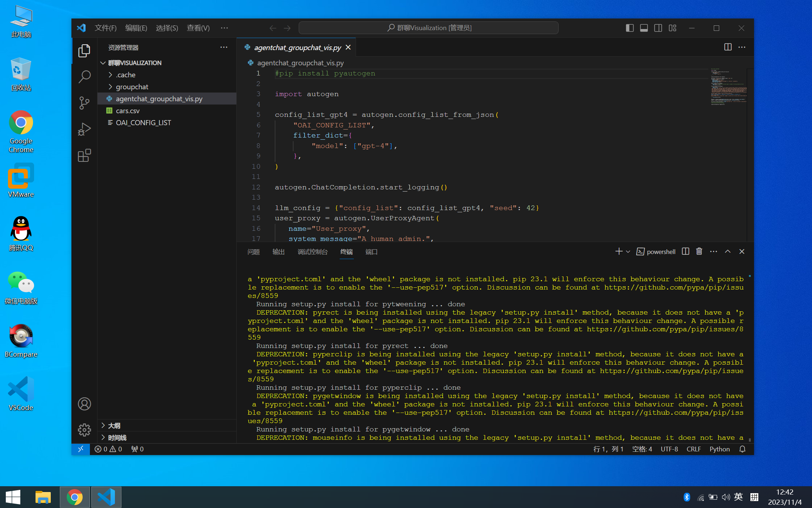Open OAI_CONFIG_LIST in the file tree

(167, 123)
